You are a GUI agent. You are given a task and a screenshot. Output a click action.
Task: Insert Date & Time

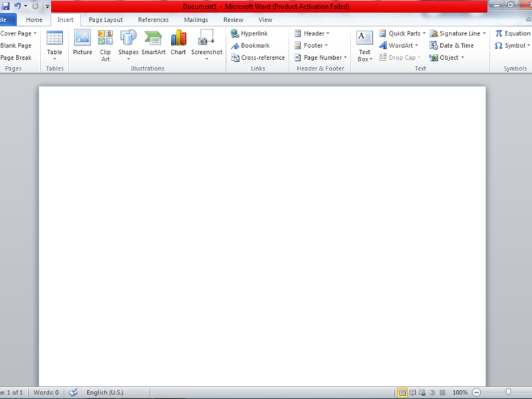pyautogui.click(x=452, y=45)
